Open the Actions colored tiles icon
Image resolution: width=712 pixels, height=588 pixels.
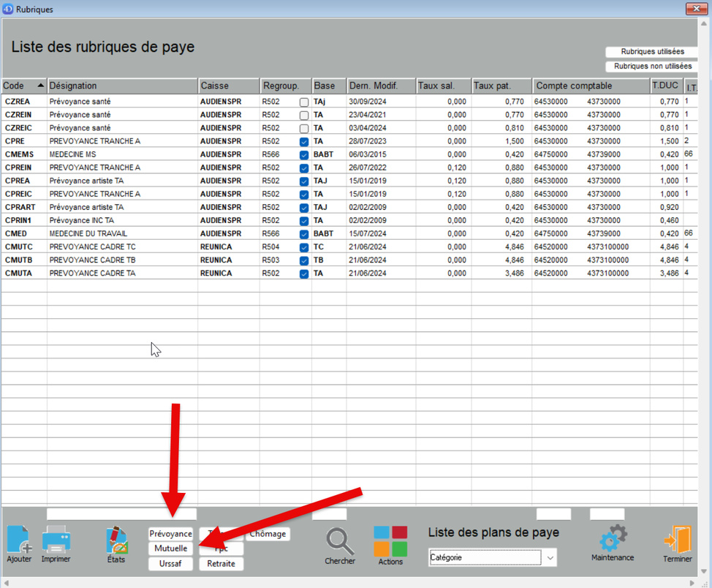click(390, 541)
